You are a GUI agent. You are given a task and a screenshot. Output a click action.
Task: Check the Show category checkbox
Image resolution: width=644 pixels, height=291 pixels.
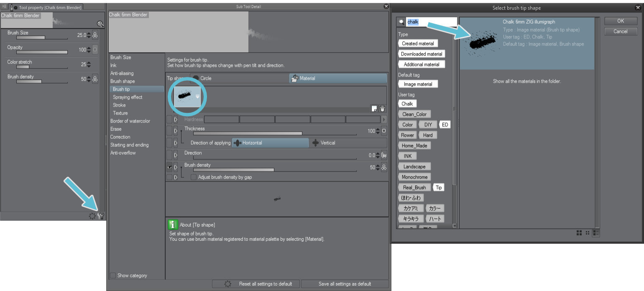click(112, 275)
